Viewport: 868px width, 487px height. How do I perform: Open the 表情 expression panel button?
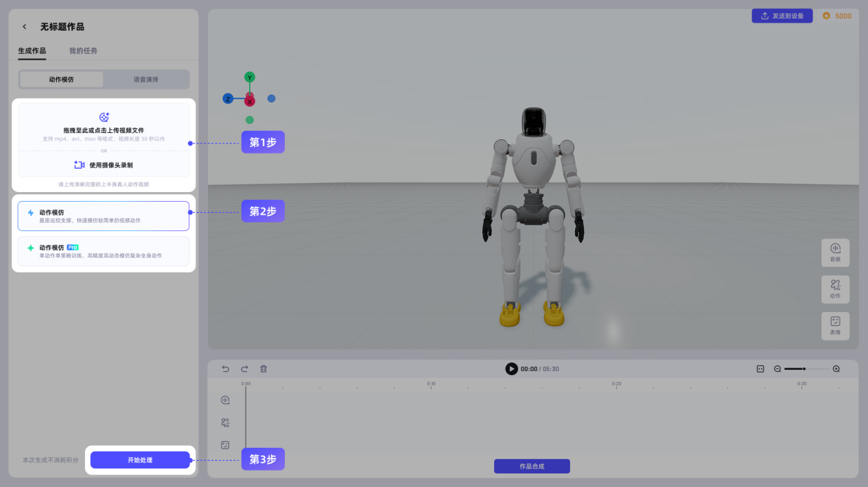click(835, 326)
